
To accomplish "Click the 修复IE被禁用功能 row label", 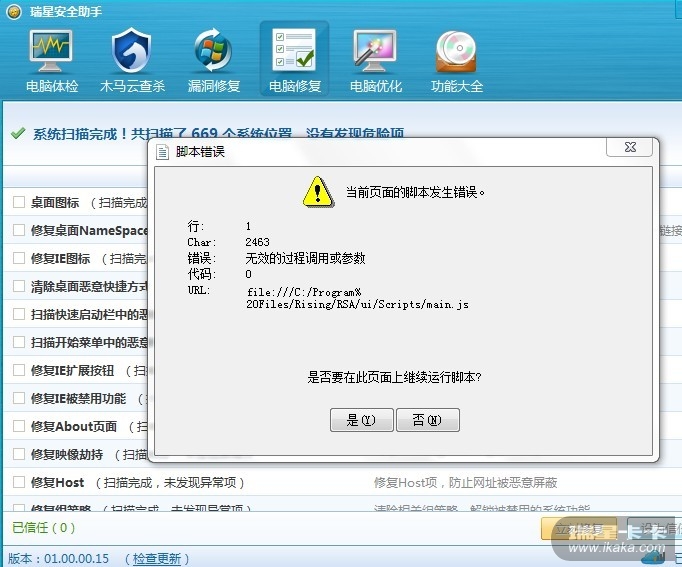I will tap(78, 398).
